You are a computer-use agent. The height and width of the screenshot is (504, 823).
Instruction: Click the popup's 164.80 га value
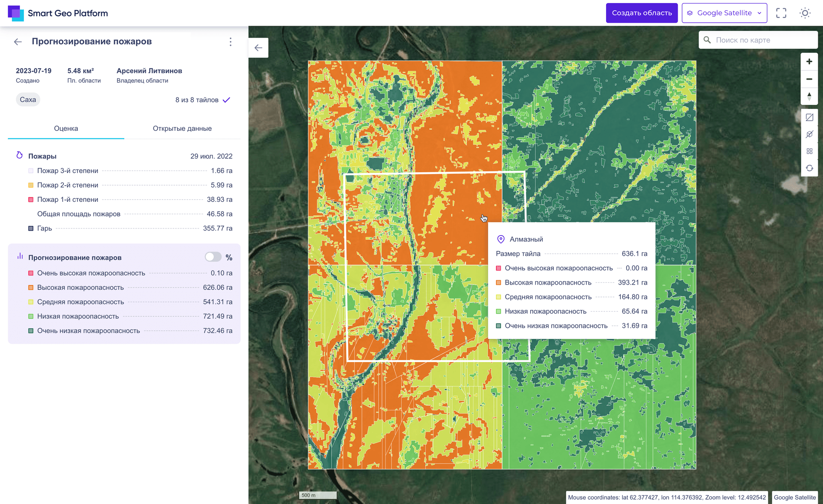tap(633, 297)
